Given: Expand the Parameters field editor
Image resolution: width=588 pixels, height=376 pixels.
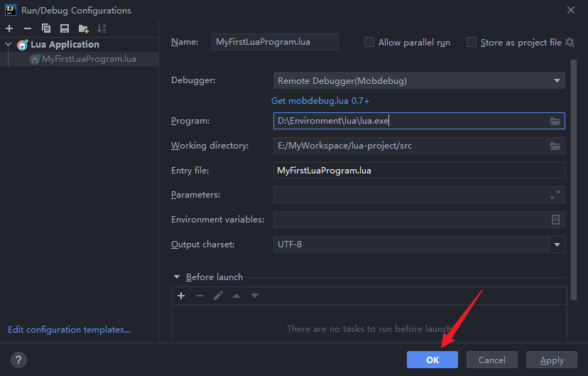Looking at the screenshot, I should [555, 195].
